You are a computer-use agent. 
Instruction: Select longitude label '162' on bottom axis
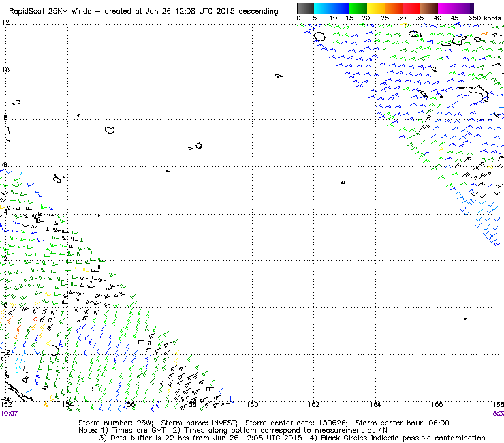click(x=314, y=404)
